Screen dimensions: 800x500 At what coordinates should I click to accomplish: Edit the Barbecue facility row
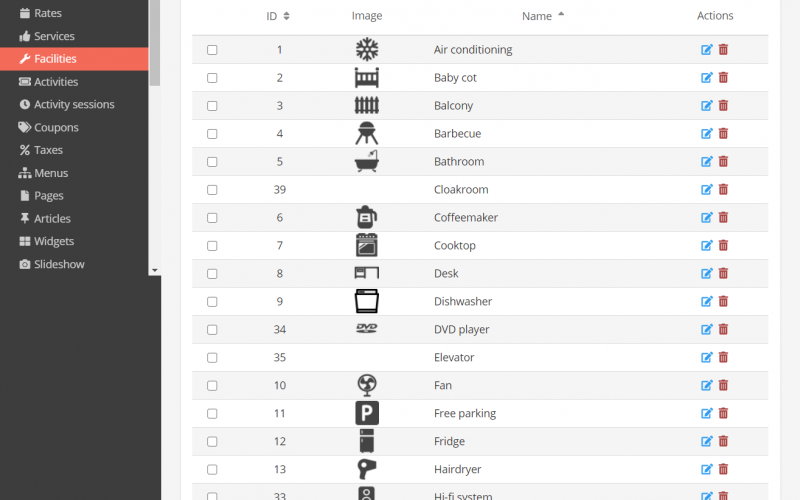707,133
